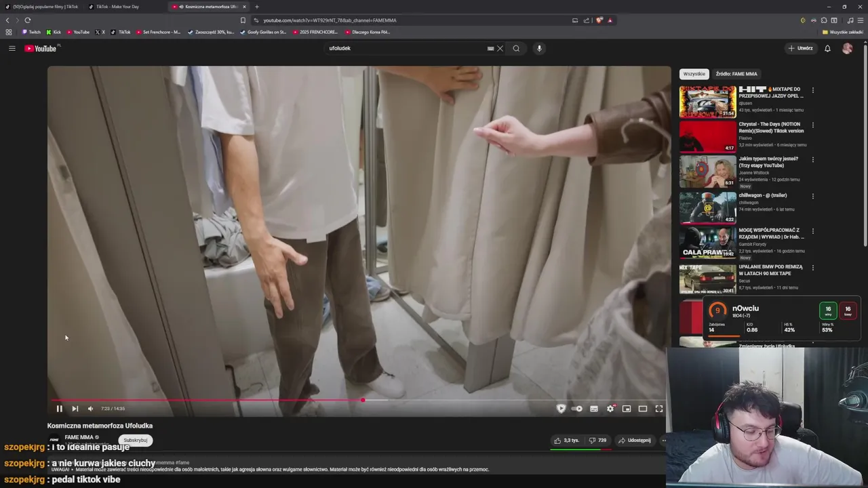Image resolution: width=868 pixels, height=488 pixels.
Task: Open options for 'MOGĘ WSPÓŁPRACOWAĆ' video
Action: click(x=813, y=231)
